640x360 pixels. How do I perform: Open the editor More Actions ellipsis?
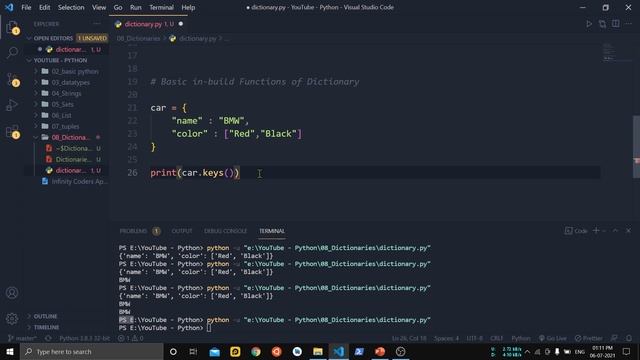click(x=629, y=24)
